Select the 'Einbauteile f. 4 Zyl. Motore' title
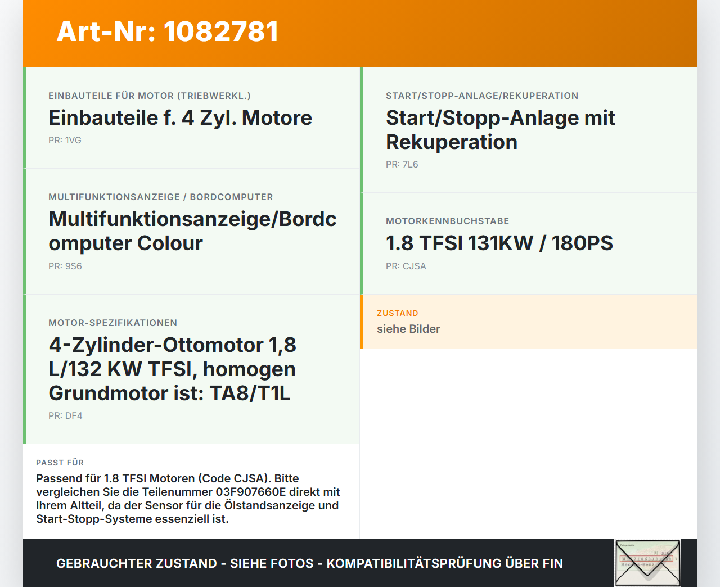 (x=180, y=117)
